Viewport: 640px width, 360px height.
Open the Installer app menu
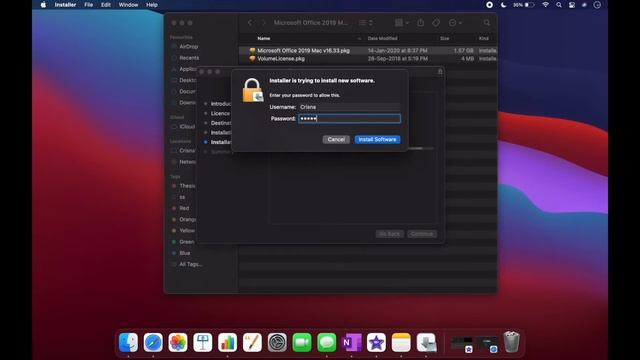coord(65,5)
